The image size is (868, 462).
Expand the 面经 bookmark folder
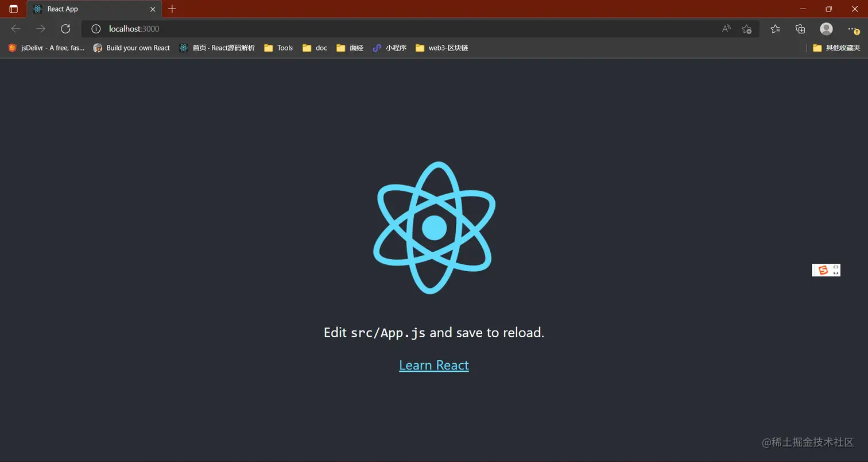[350, 48]
